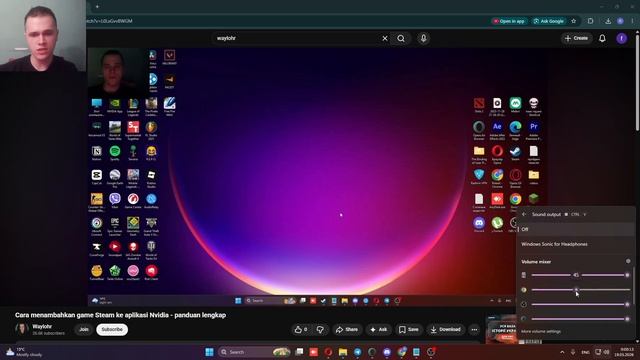
Task: Launch the AnyDesk desktop icon
Action: point(497,201)
